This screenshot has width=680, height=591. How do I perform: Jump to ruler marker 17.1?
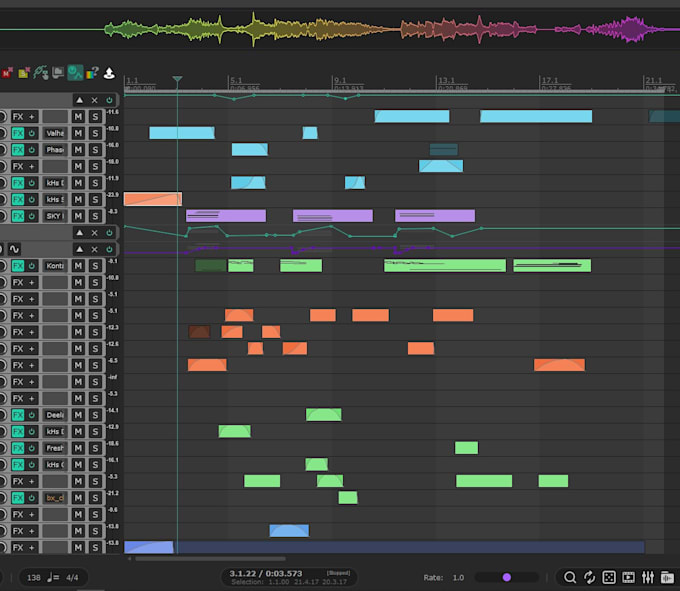(x=550, y=81)
